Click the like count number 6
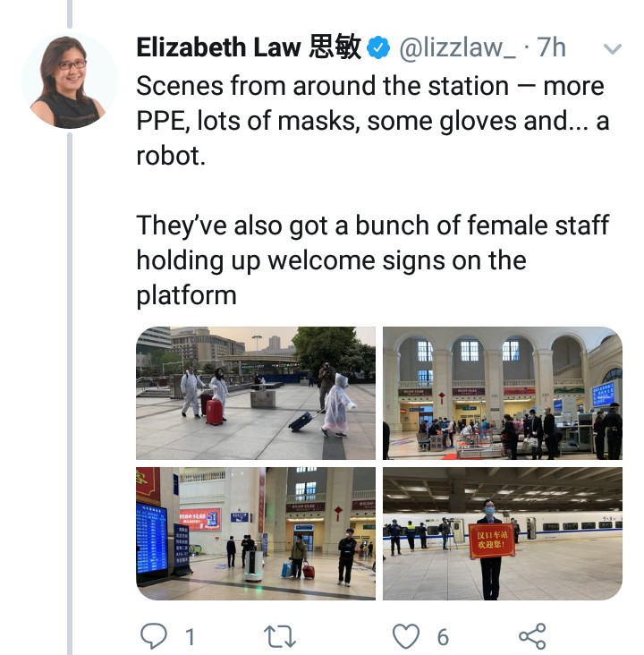Viewport: 644px width, 655px height. [443, 637]
